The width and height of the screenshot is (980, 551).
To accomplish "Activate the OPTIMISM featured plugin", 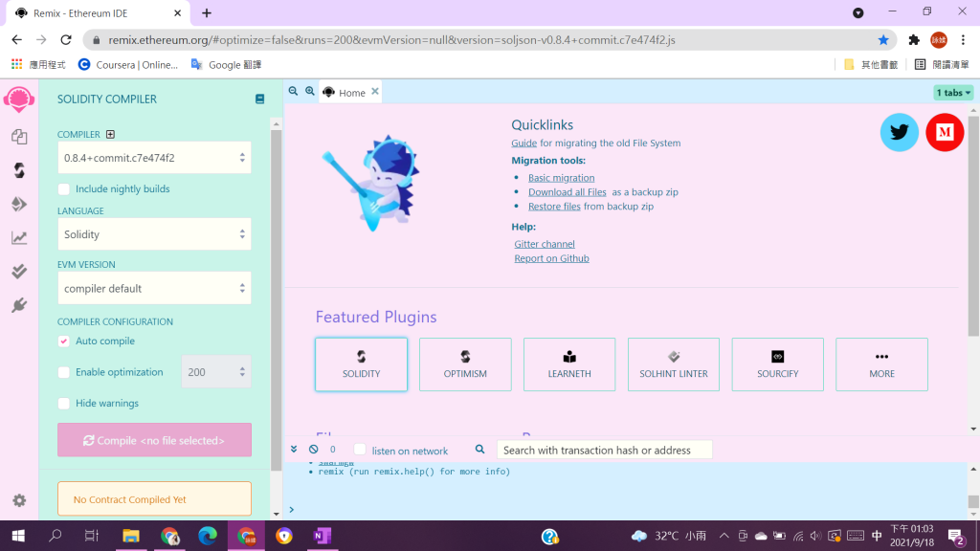I will [x=465, y=364].
